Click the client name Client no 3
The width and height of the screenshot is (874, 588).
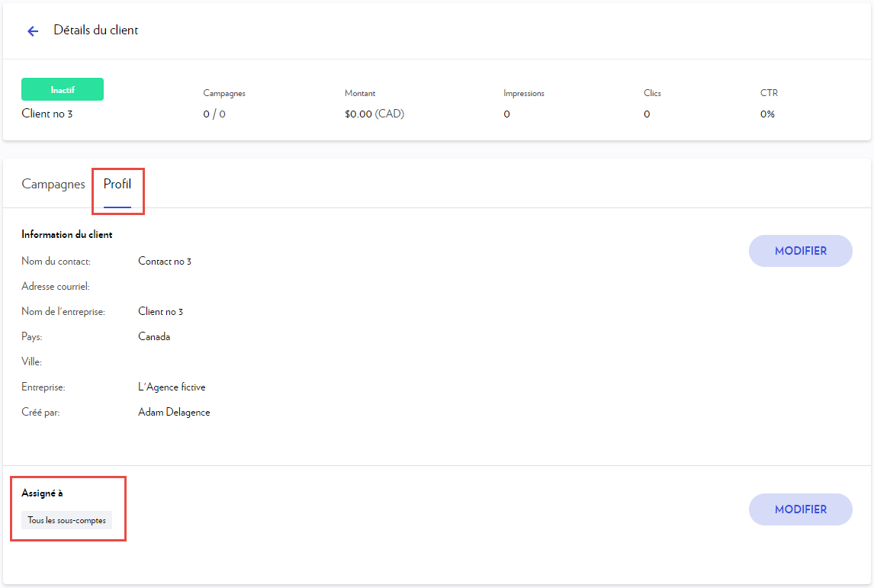click(x=46, y=113)
